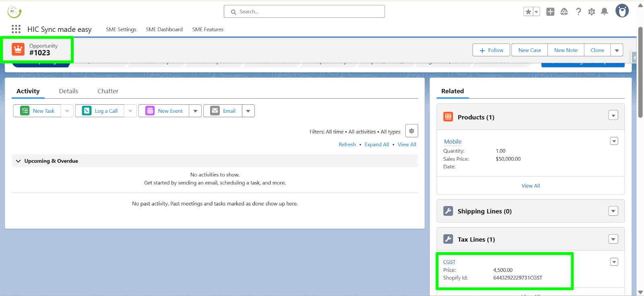Open the Global Actions plus icon

[550, 12]
